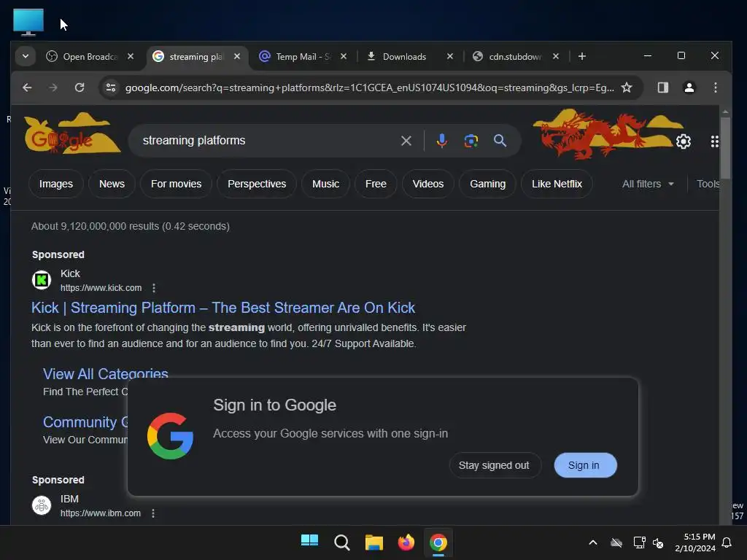Select the Gaming filter chip

(488, 184)
